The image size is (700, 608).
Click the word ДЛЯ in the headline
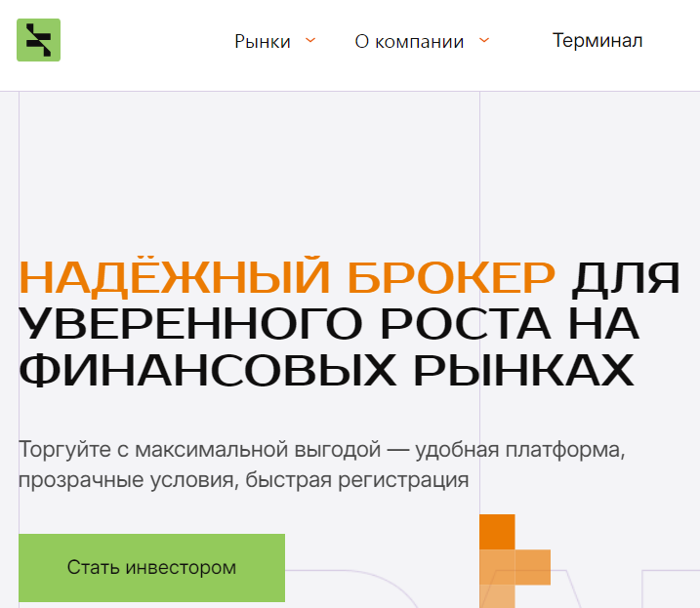(625, 279)
